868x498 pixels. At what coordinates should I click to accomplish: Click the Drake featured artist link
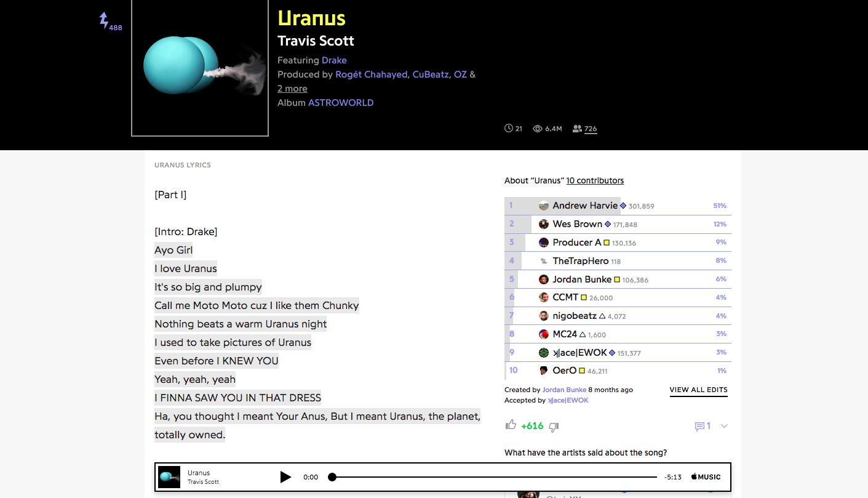[334, 60]
